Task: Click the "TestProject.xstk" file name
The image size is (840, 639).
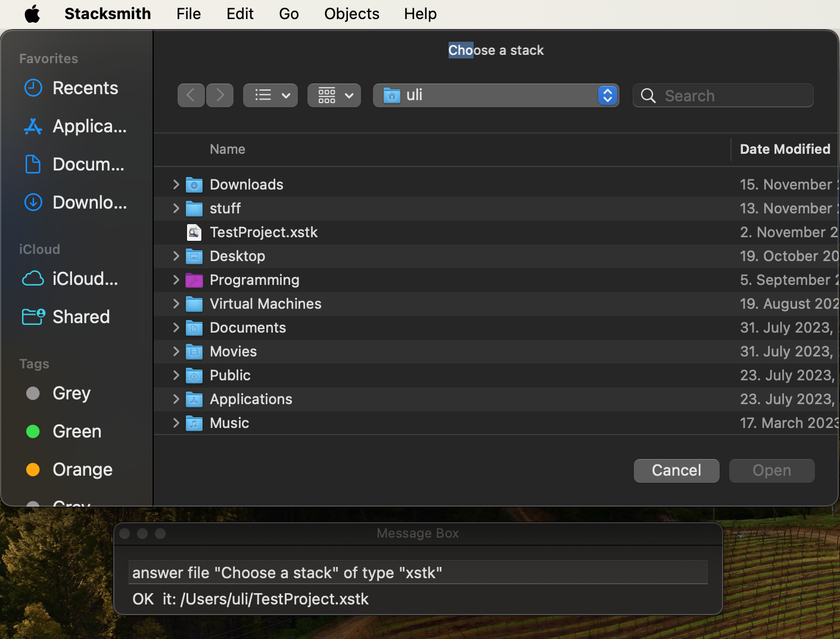Action: pos(264,232)
